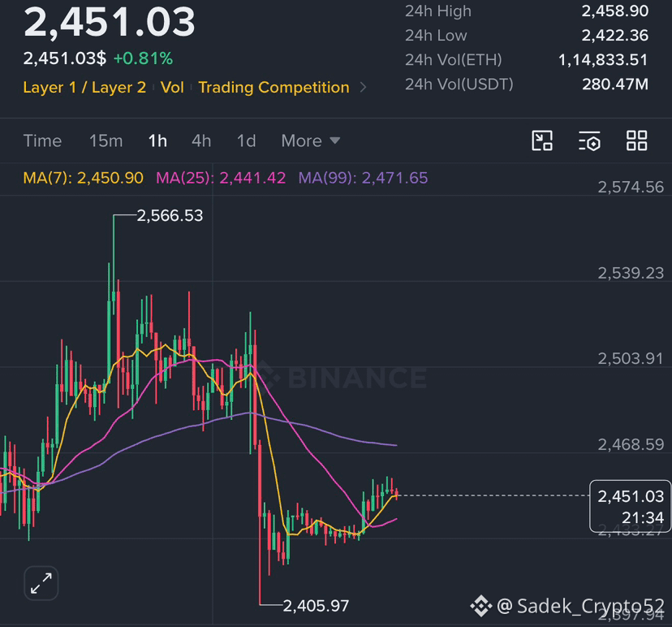Select the Time chart view
Screen dimensions: 672x627
pyautogui.click(x=42, y=141)
